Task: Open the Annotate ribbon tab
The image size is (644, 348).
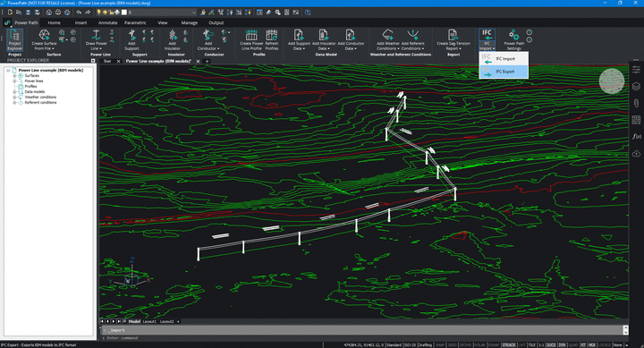Action: tap(107, 22)
